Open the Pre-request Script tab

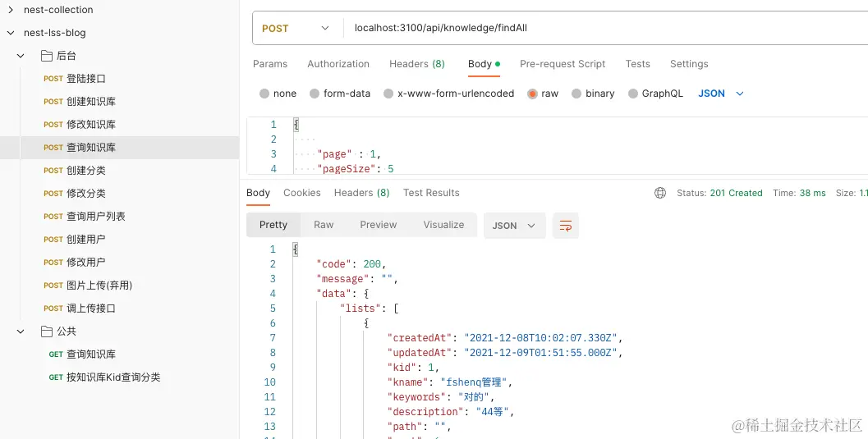coord(563,63)
